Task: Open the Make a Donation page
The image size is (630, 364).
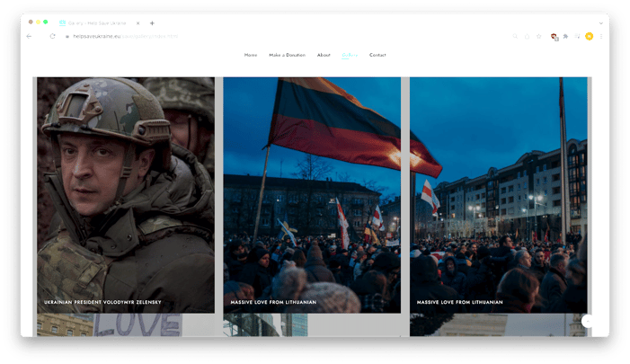Action: tap(288, 55)
